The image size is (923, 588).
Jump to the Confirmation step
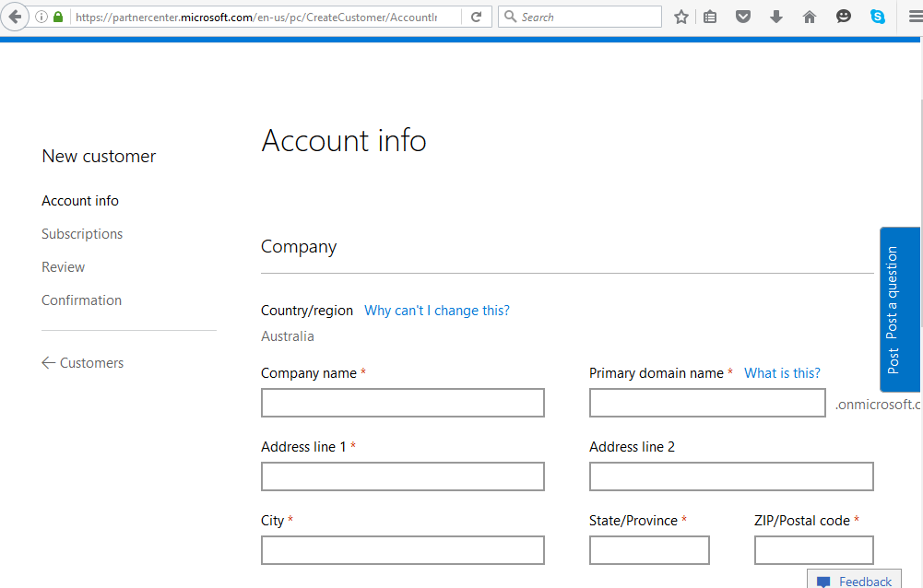click(81, 300)
